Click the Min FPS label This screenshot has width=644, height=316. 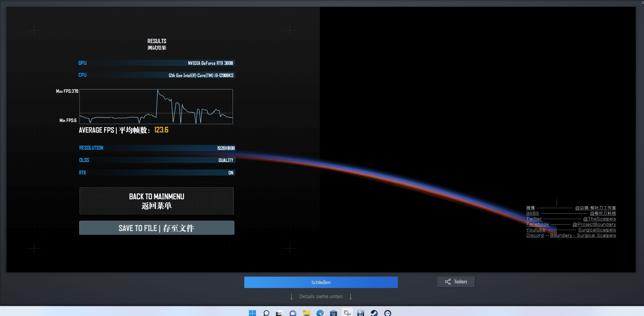point(68,120)
